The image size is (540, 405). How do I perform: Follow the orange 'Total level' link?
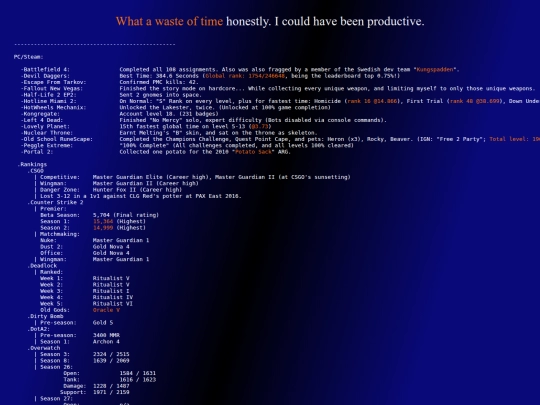pyautogui.click(x=515, y=139)
